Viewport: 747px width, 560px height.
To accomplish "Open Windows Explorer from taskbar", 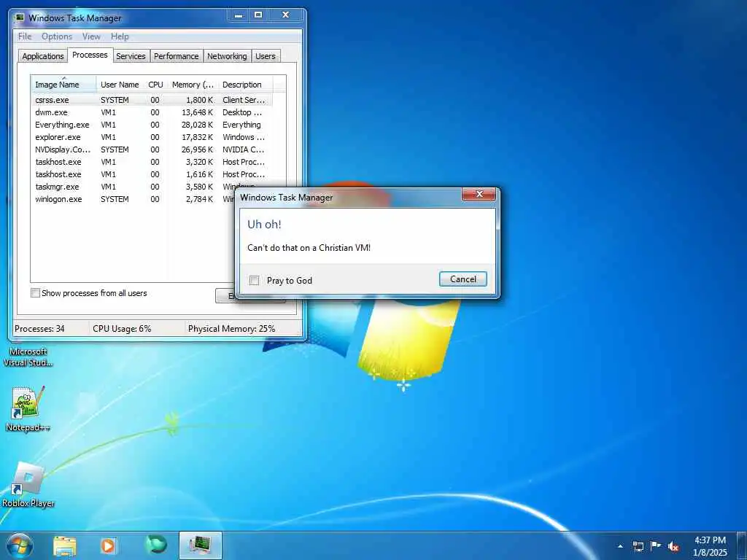I will (x=65, y=545).
